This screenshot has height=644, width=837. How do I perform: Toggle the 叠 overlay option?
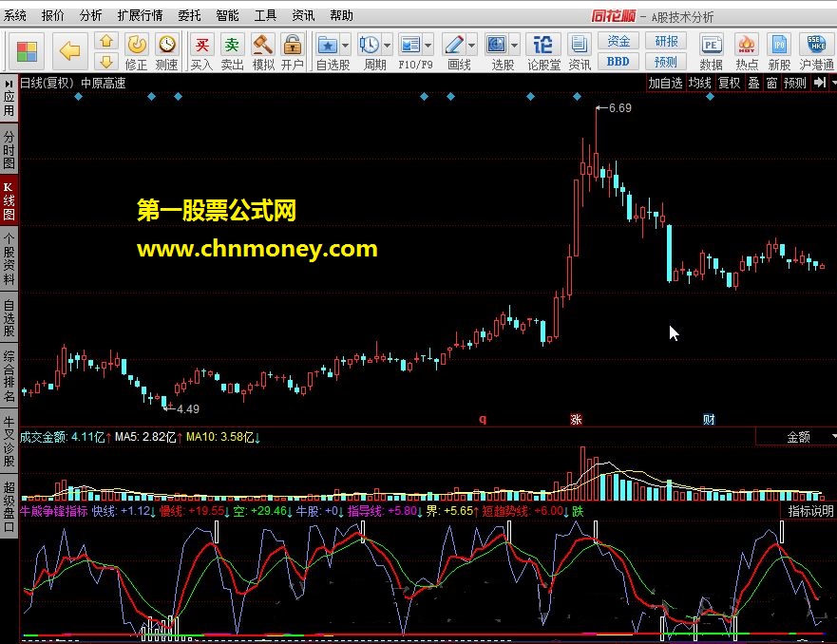753,83
